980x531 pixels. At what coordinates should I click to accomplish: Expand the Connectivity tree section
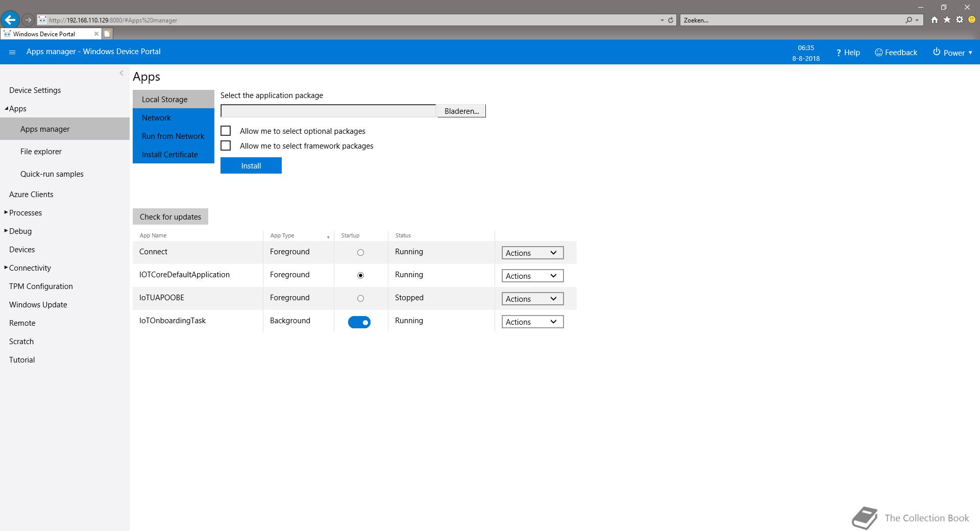[x=6, y=268]
